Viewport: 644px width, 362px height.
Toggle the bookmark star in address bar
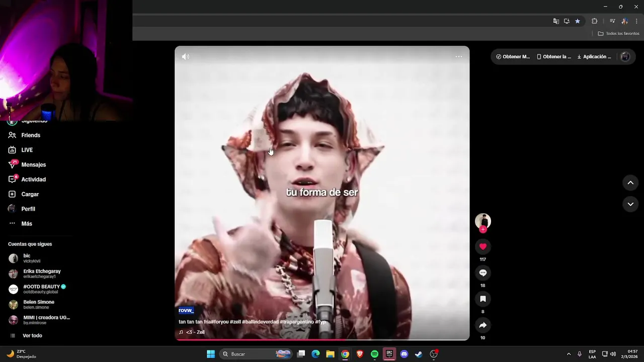[578, 21]
